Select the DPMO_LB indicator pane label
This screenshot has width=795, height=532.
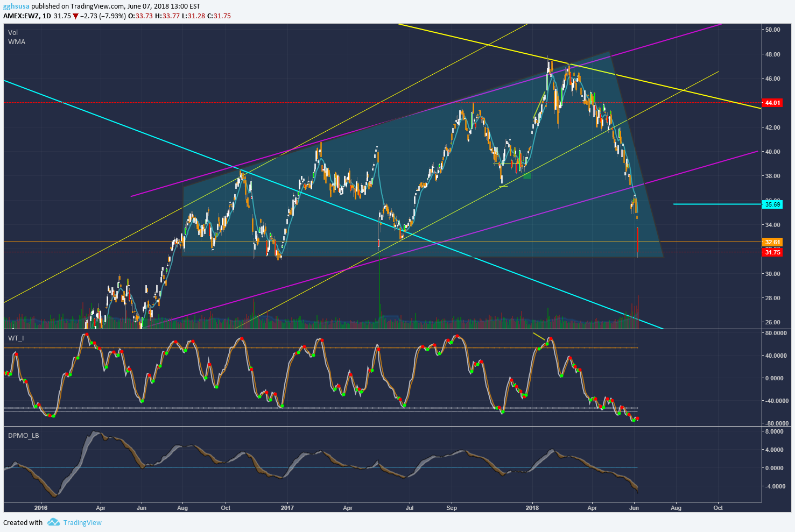(24, 435)
